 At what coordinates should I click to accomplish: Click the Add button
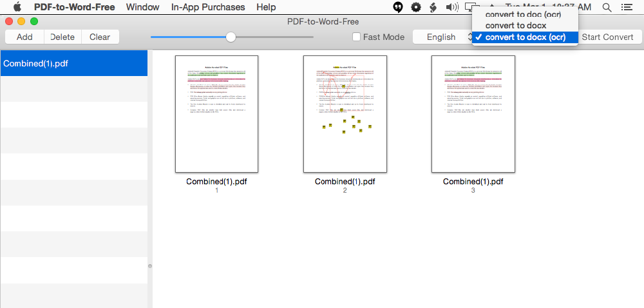(x=24, y=37)
